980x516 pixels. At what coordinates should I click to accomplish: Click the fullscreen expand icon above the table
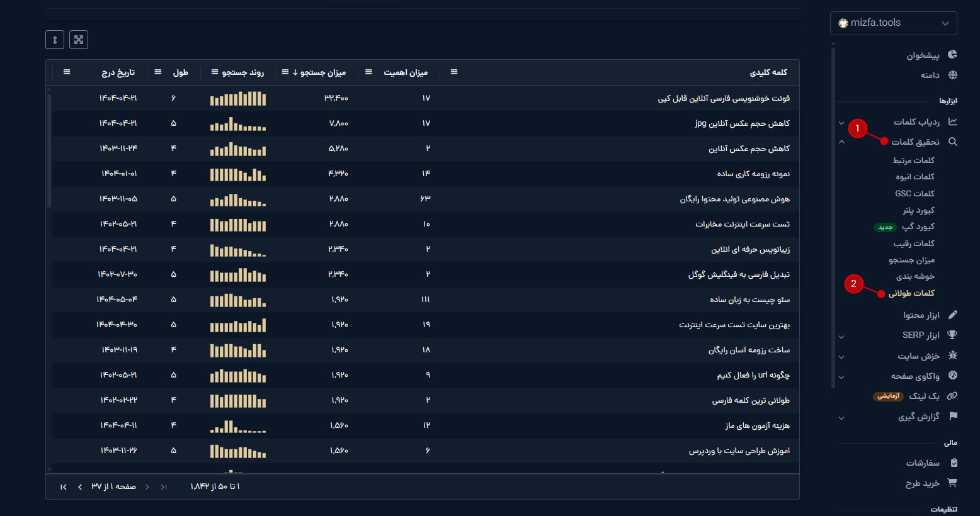click(79, 40)
